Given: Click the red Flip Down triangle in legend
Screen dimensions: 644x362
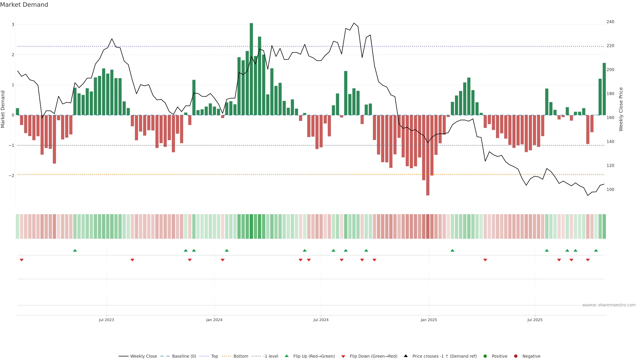Looking at the screenshot, I should (x=343, y=356).
